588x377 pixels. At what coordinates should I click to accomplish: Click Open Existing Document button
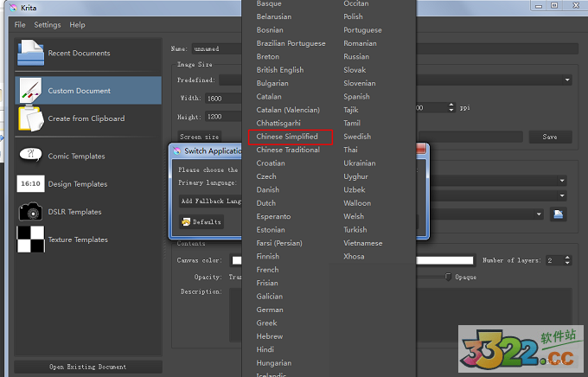point(88,367)
